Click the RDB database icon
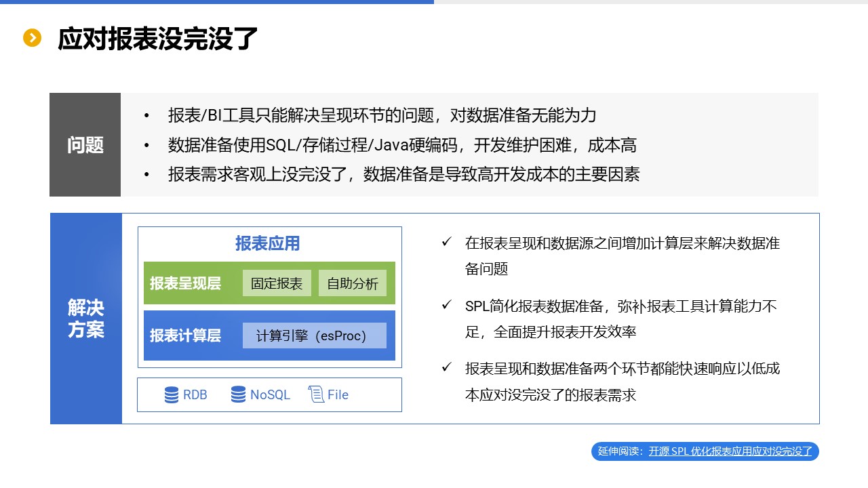The width and height of the screenshot is (868, 488). coord(172,394)
